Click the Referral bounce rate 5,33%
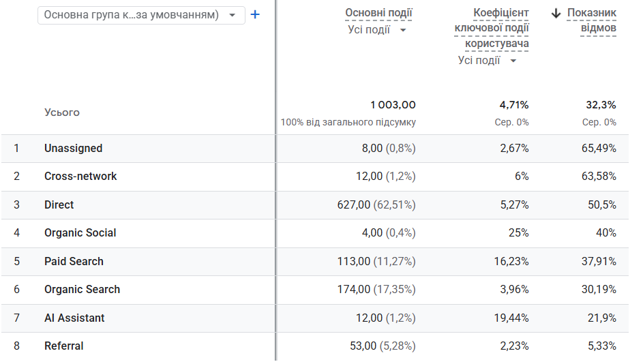This screenshot has width=643, height=364. click(x=602, y=346)
